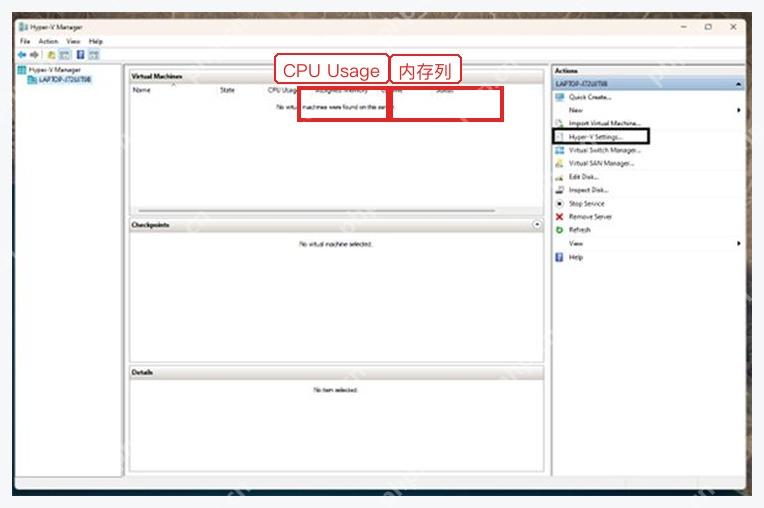Image resolution: width=764 pixels, height=508 pixels.
Task: Click the Import Virtual Machine icon
Action: tap(559, 123)
